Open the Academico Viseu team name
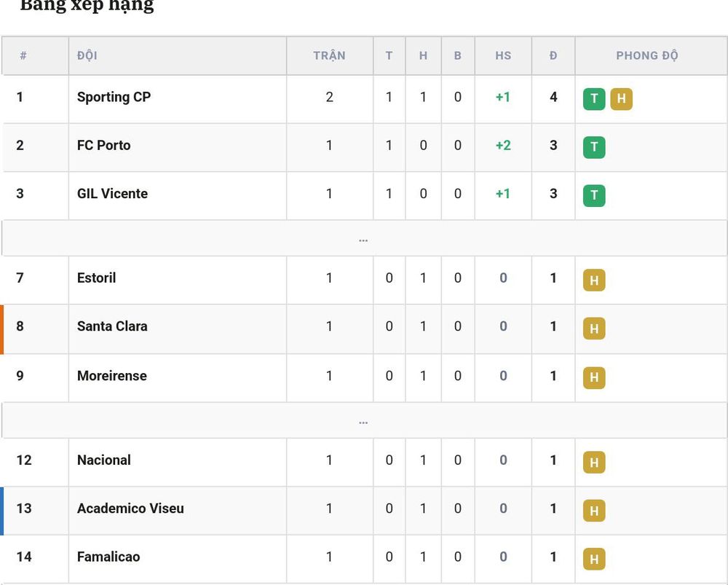The width and height of the screenshot is (728, 585). pos(130,509)
